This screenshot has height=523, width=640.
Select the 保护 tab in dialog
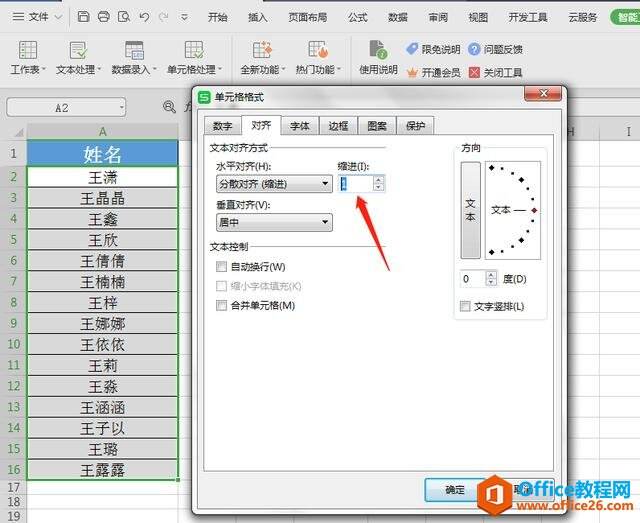[415, 126]
